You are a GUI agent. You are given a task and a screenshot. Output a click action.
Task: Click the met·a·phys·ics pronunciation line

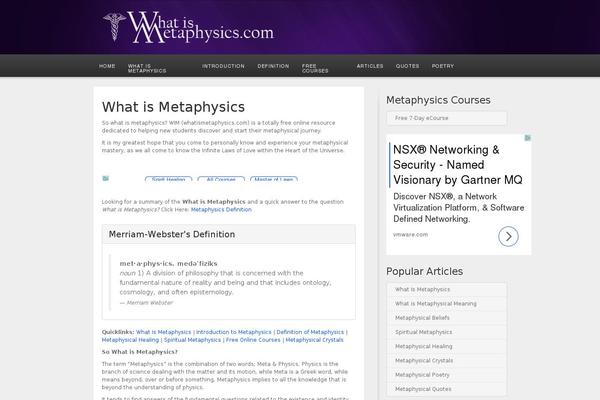pos(168,263)
